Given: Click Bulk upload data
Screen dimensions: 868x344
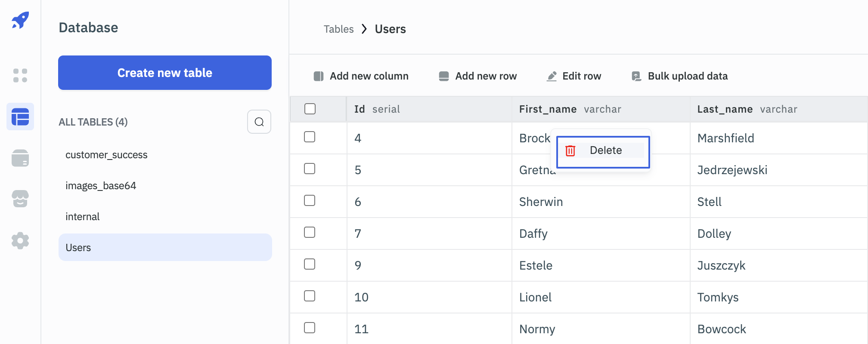Looking at the screenshot, I should point(679,76).
